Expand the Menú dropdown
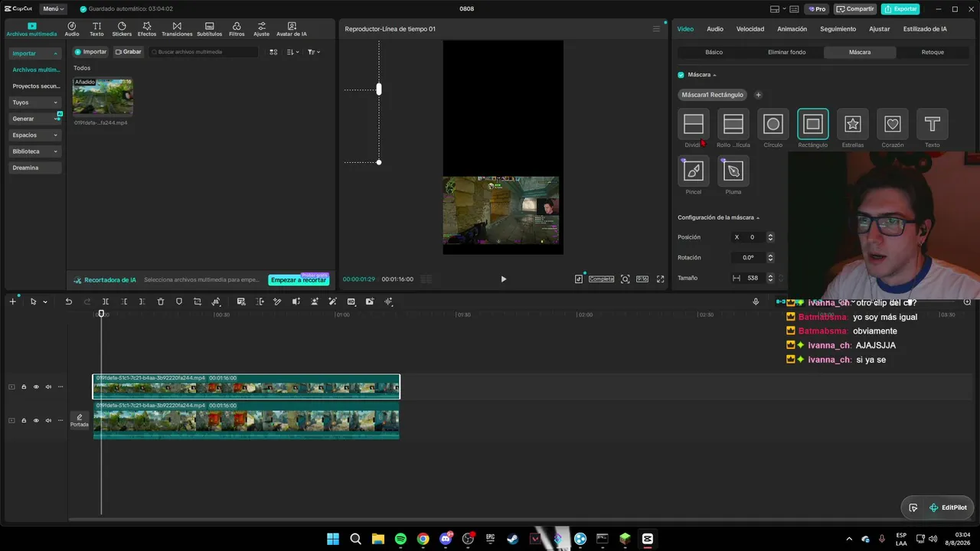The width and height of the screenshot is (980, 551). coord(54,9)
